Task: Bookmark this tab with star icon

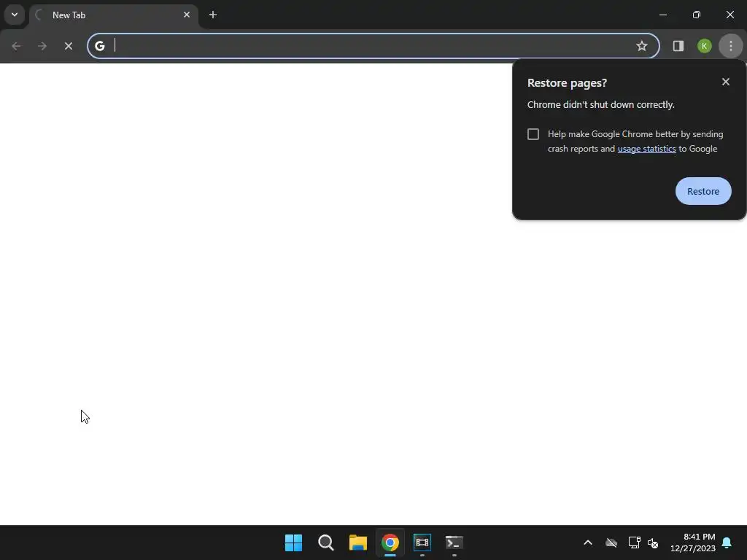Action: [642, 46]
